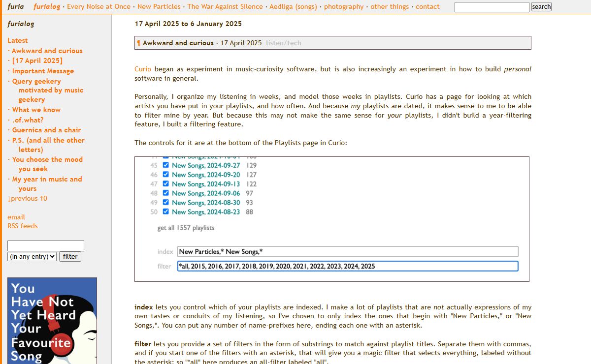Open New Particles in the top navigation
The height and width of the screenshot is (364, 591).
[x=159, y=7]
